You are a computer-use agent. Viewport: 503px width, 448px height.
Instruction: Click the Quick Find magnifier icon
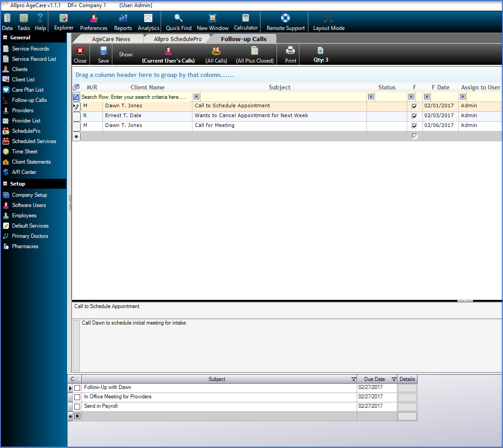179,18
